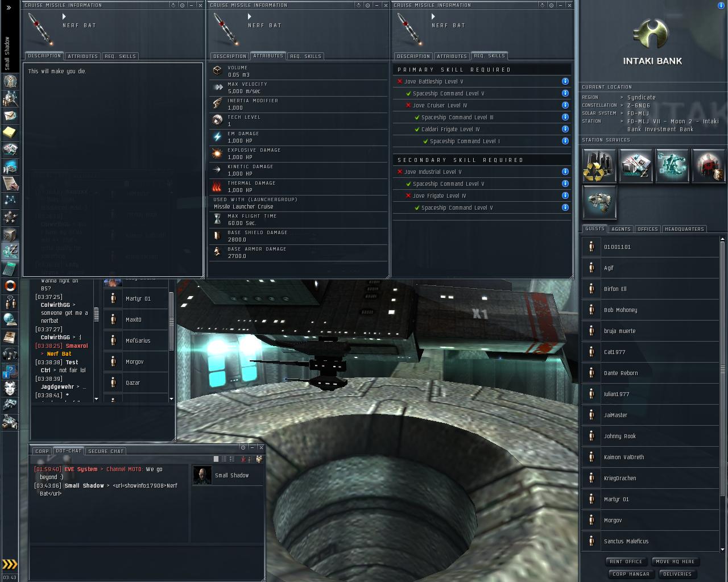The width and height of the screenshot is (728, 582).
Task: Open the spaceship fitting station service
Action: (x=599, y=202)
